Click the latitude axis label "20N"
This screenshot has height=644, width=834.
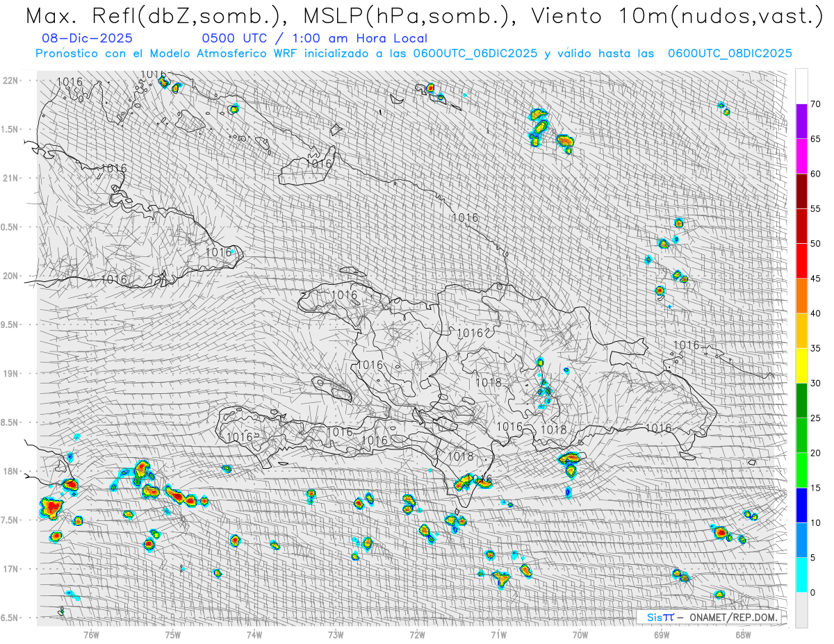12,276
